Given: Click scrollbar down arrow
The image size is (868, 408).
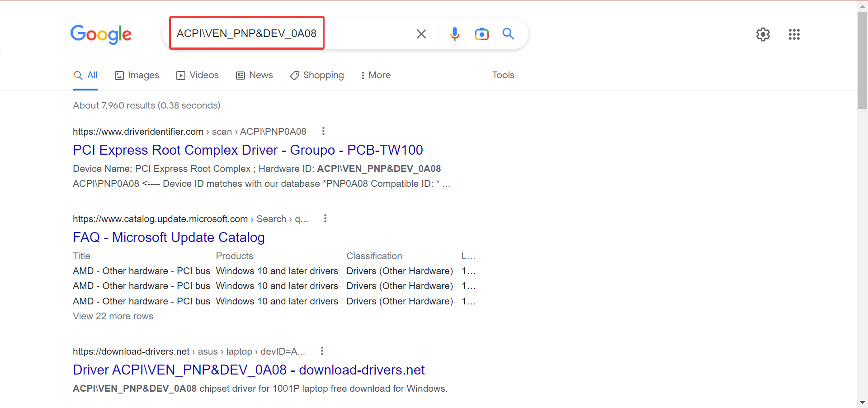Looking at the screenshot, I should (x=862, y=403).
